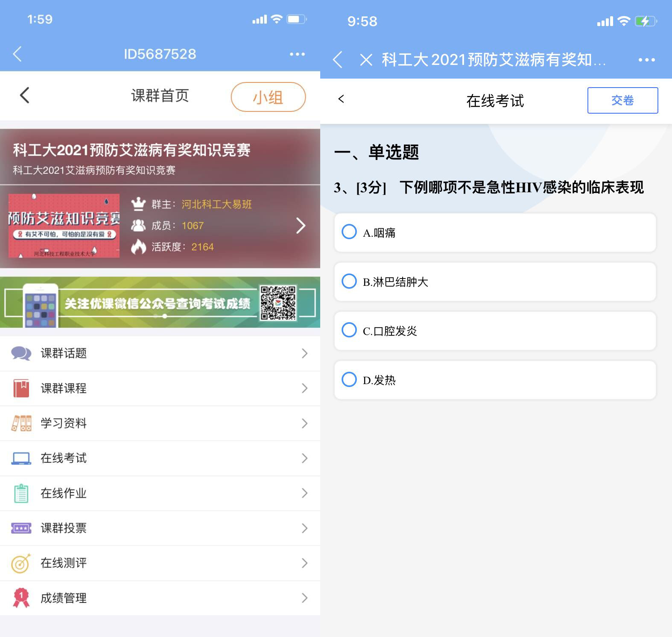672x637 pixels.
Task: Click the 课群话题 chat bubbles icon
Action: (21, 353)
